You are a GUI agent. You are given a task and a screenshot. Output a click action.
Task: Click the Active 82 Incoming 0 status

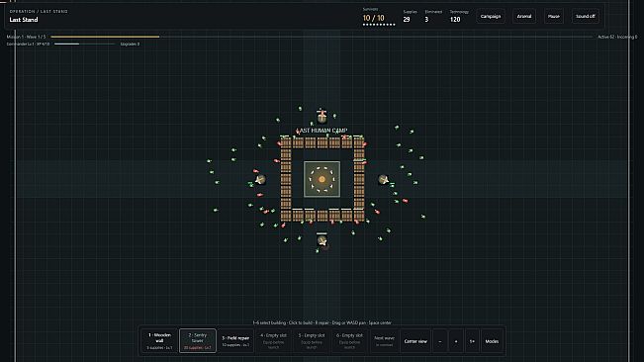pyautogui.click(x=617, y=37)
